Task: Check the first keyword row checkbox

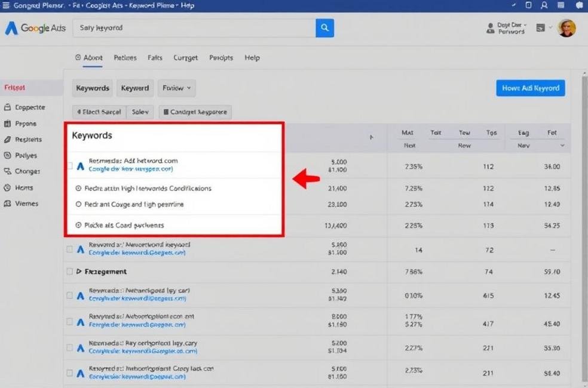Action: [70, 165]
